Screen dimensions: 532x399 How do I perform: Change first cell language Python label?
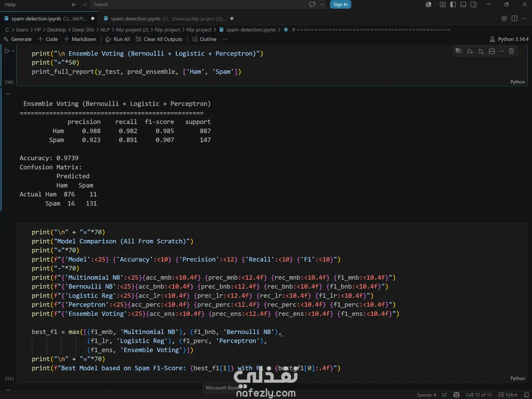point(517,82)
